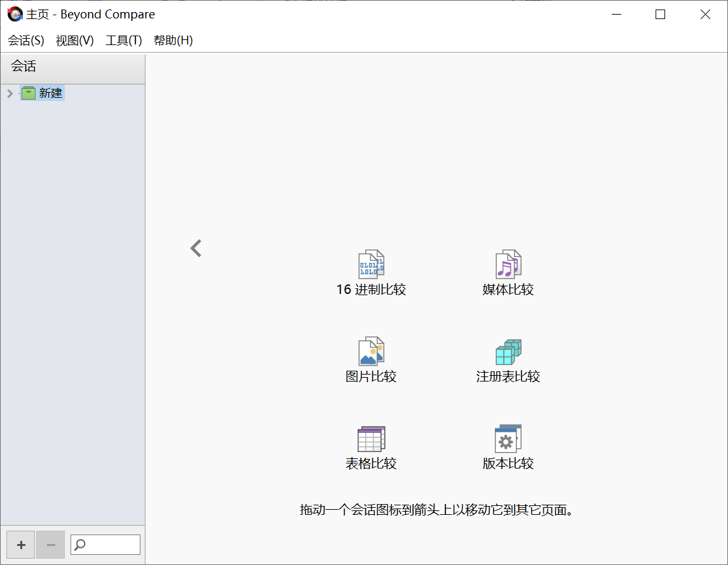Open the 会话(S) menu
The height and width of the screenshot is (565, 728).
pos(26,41)
